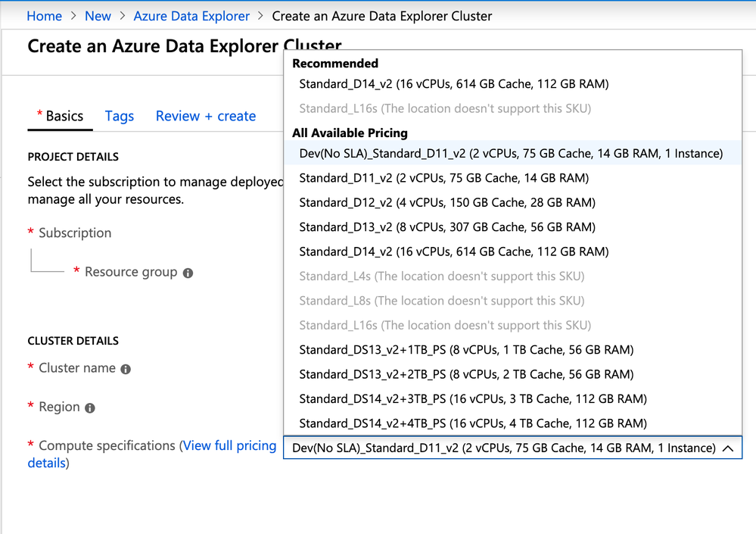Click the Cluster name info icon

pyautogui.click(x=126, y=369)
